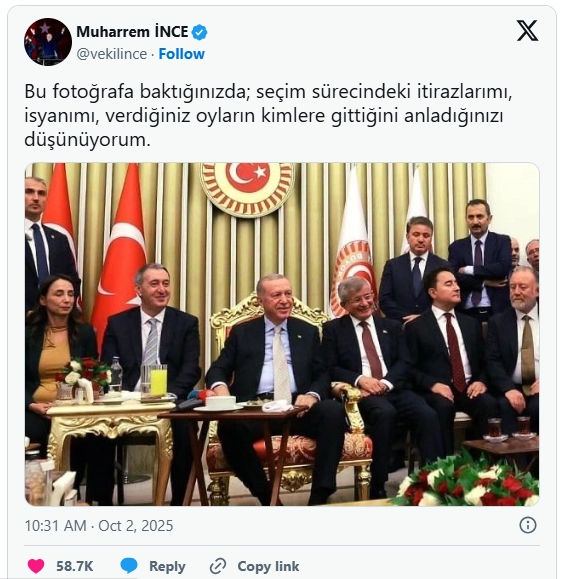Click the word 'düşünüyorum.' in tweet
566x579 pixels.
[x=88, y=140]
